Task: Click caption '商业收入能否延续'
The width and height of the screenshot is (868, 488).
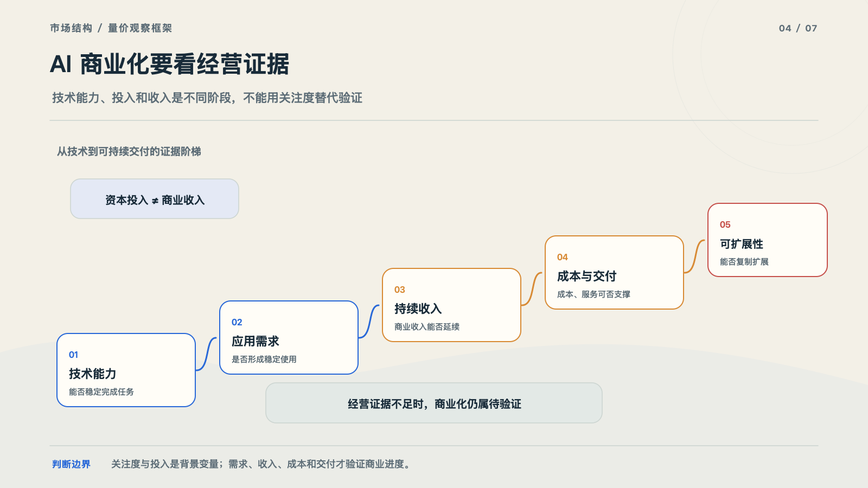Action: point(427,326)
